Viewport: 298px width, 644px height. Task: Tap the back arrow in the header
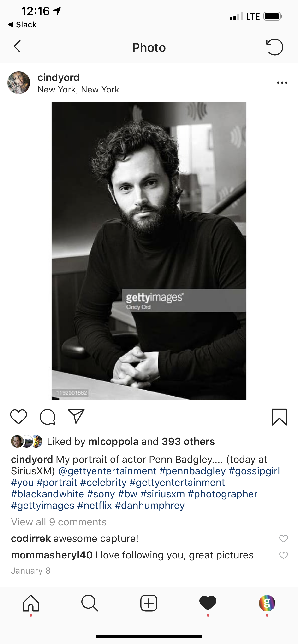tap(17, 46)
